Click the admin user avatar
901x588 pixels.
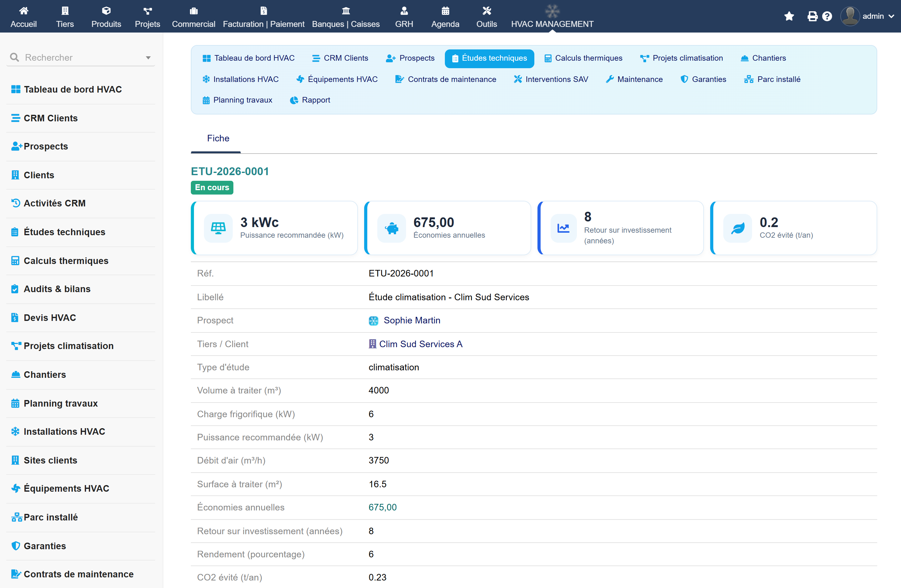coord(850,16)
